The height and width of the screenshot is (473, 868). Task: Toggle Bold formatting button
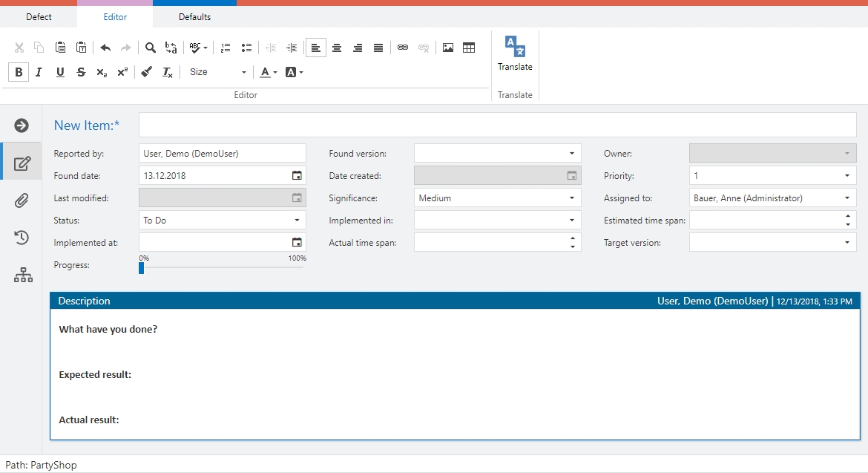(x=19, y=72)
